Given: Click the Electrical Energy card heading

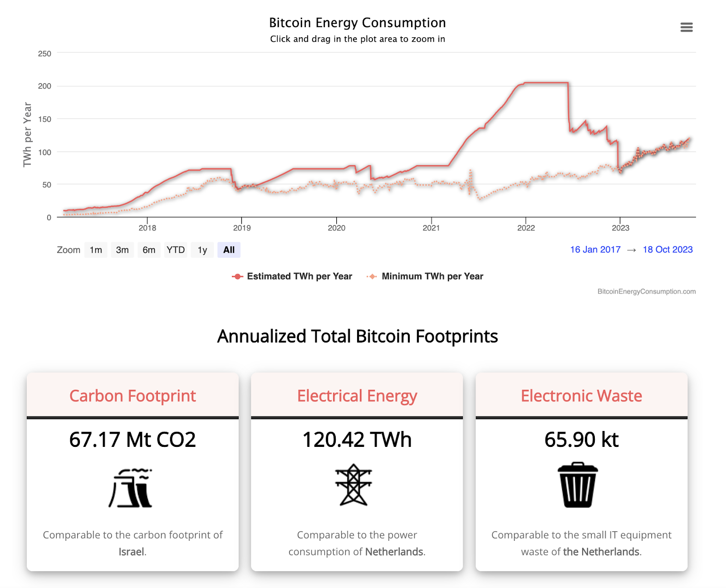Looking at the screenshot, I should point(357,396).
